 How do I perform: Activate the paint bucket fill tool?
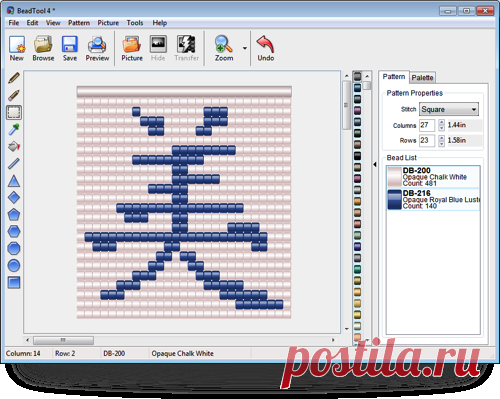pos(14,146)
